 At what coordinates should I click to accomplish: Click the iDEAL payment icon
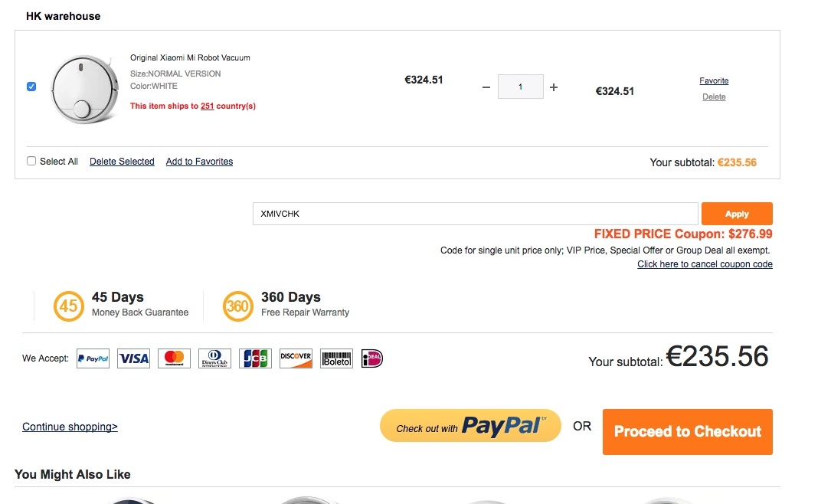point(372,358)
